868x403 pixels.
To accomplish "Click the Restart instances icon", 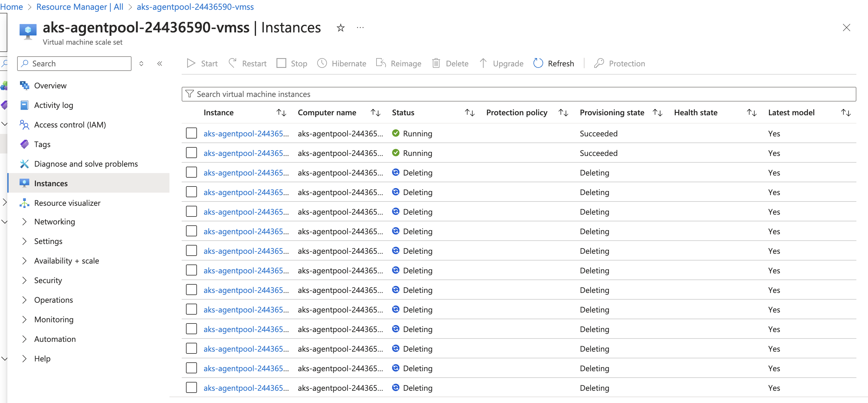I will (x=232, y=63).
